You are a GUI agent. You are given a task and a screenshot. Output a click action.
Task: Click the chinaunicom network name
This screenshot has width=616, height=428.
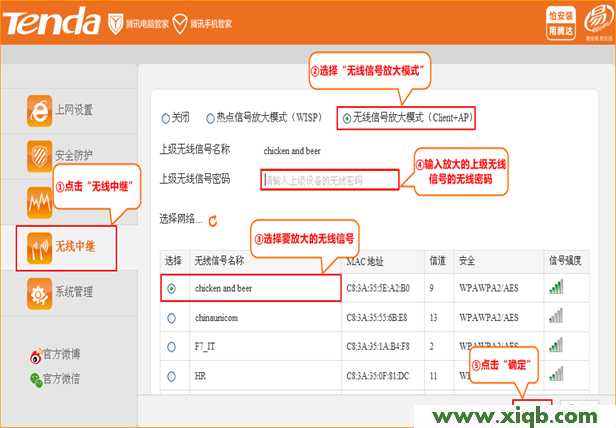(216, 318)
